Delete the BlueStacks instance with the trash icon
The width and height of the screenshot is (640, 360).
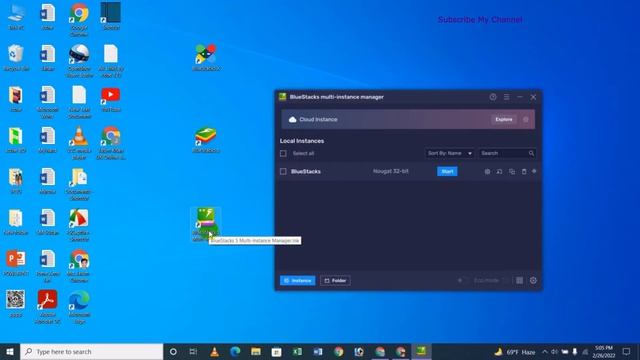[x=524, y=171]
